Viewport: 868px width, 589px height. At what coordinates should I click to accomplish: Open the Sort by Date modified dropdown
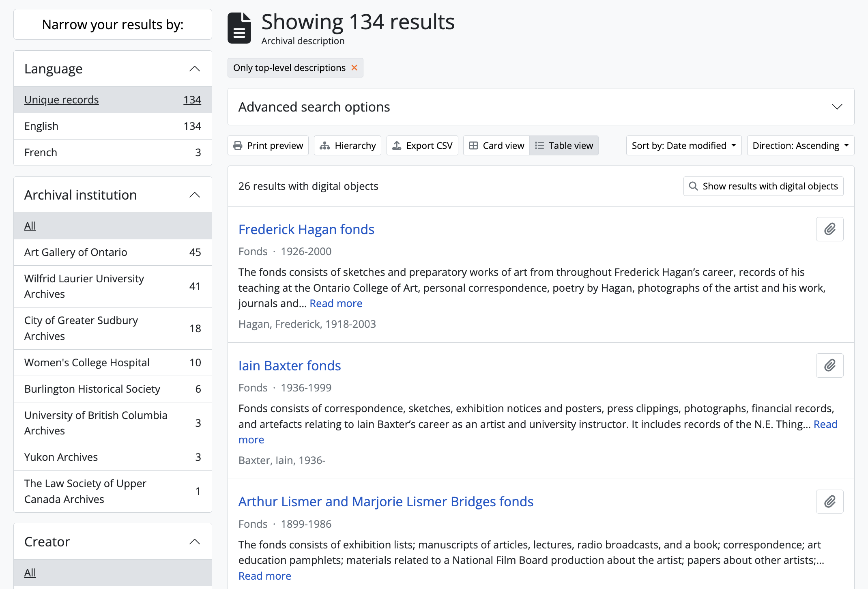(x=683, y=146)
